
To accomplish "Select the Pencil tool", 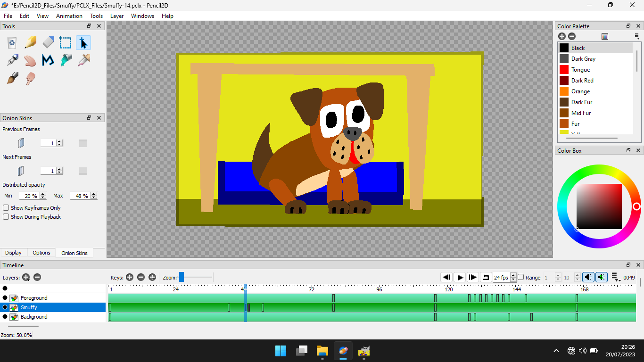I will tap(30, 43).
